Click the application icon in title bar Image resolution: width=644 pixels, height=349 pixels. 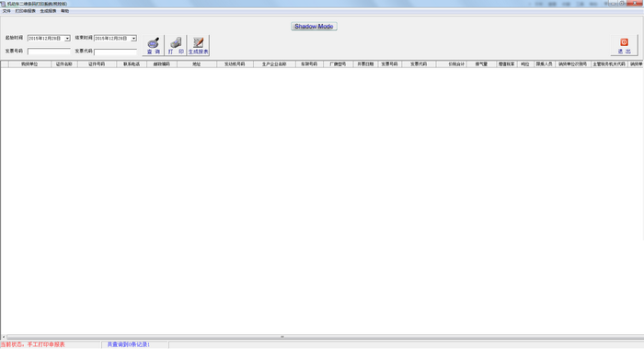tap(4, 4)
